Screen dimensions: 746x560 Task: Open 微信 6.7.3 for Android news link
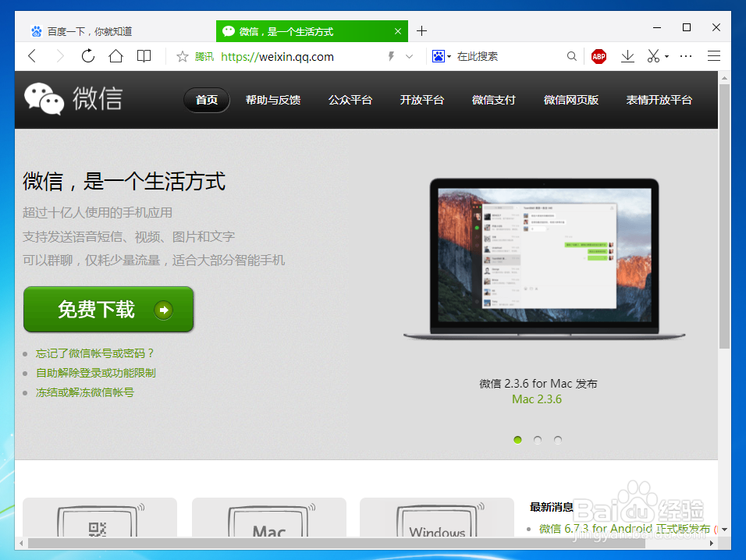(625, 529)
